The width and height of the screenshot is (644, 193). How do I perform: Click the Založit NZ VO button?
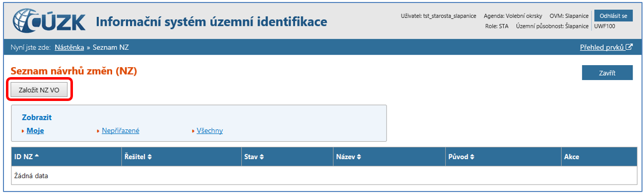(x=39, y=90)
